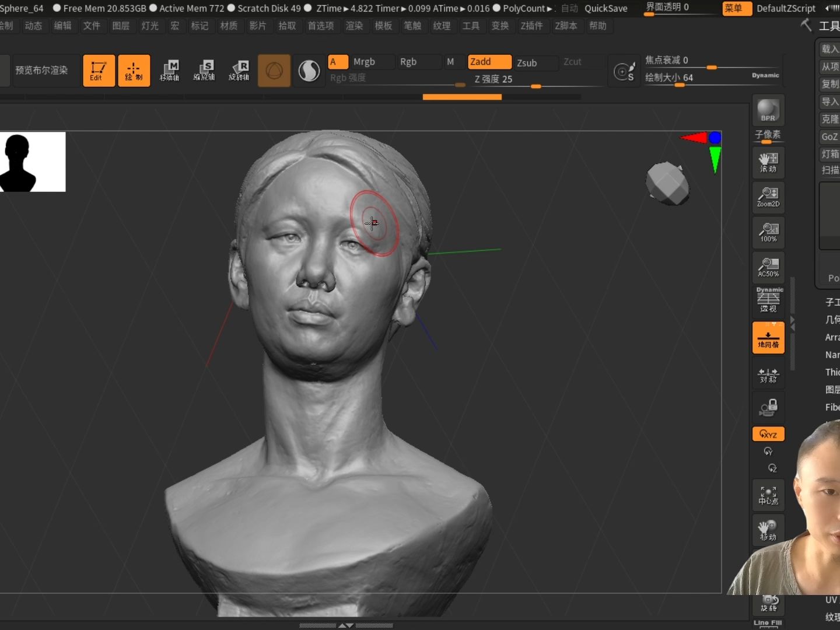Click the camera lock icon

click(768, 407)
